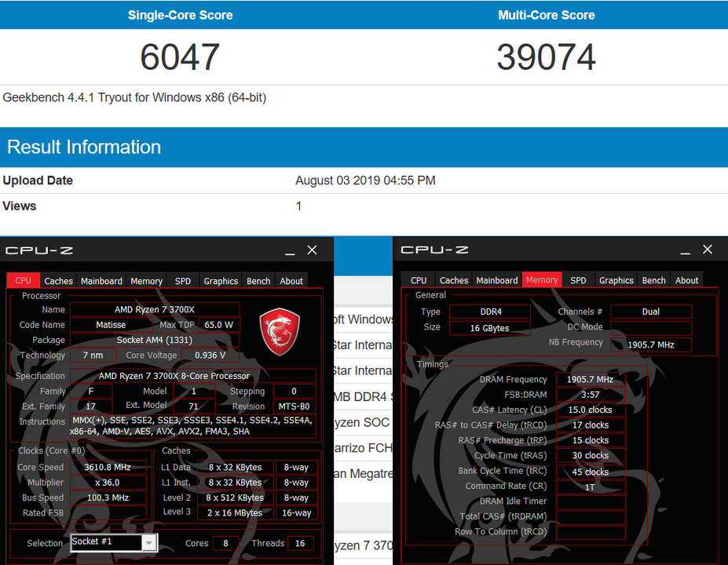Click the Single-Core Score 6047 number
This screenshot has height=565, width=728.
click(180, 57)
